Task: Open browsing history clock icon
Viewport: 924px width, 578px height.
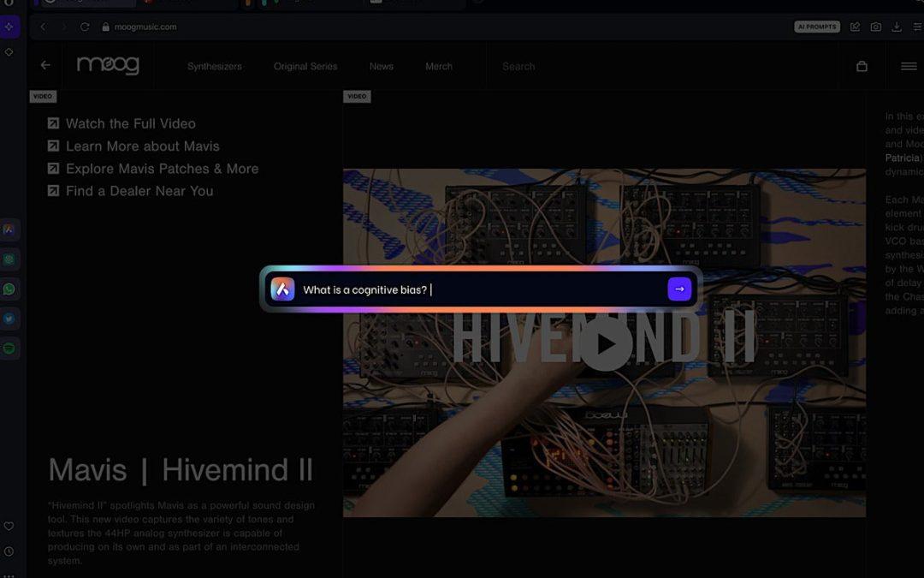Action: point(9,551)
